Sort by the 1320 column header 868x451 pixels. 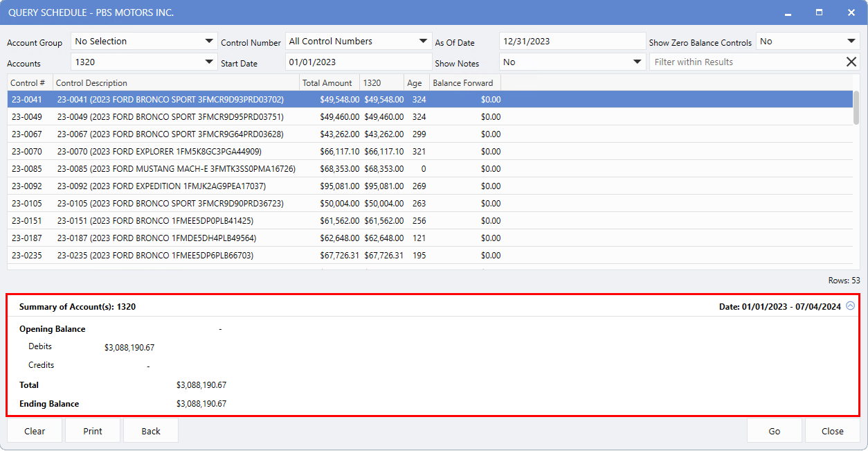382,83
